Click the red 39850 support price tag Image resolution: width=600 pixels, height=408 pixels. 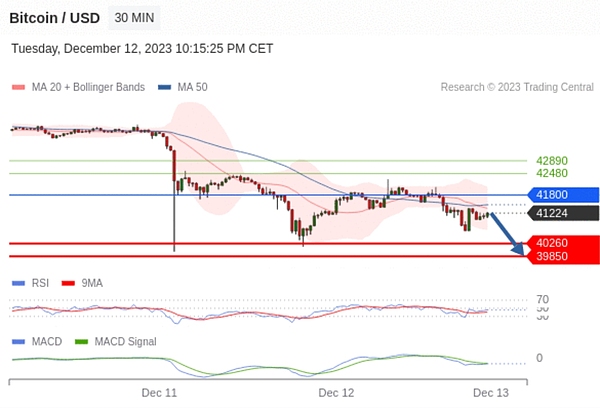tap(565, 257)
